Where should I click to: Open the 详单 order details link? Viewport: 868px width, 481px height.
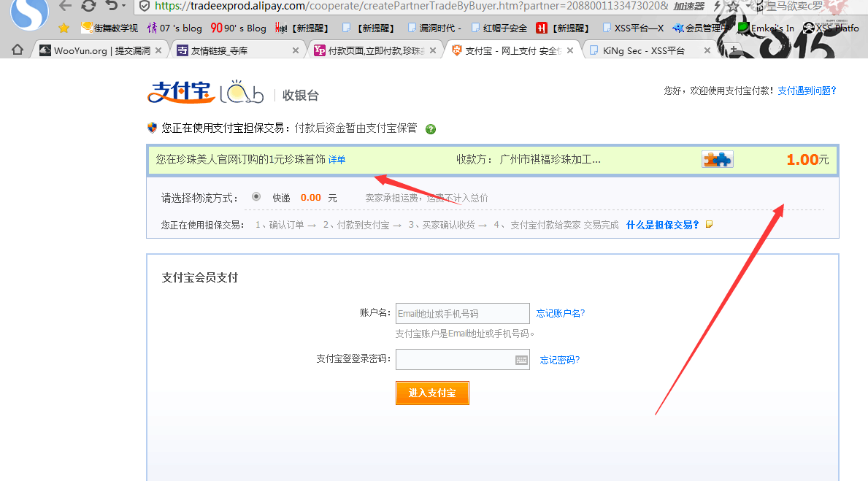coord(337,160)
